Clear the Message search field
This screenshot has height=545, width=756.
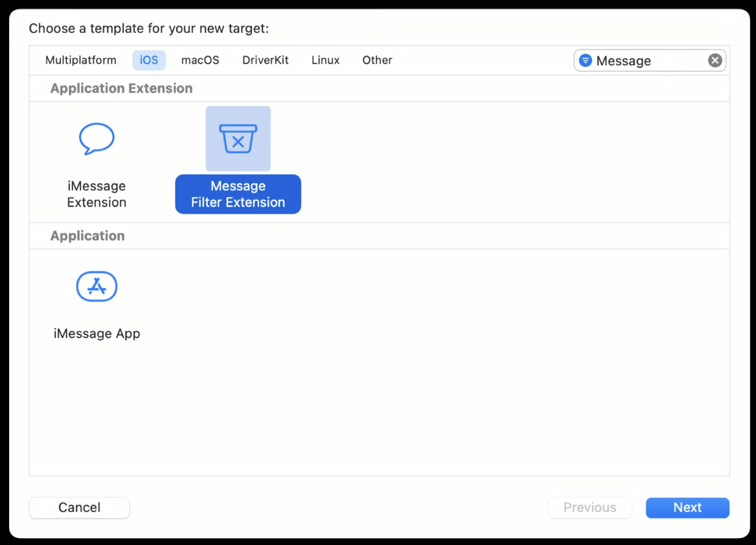click(x=715, y=61)
